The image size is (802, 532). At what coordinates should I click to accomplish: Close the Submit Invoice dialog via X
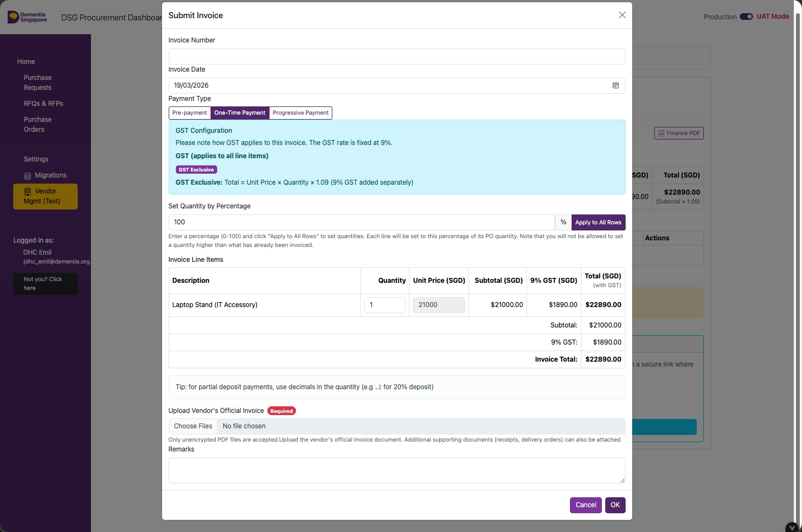(622, 15)
